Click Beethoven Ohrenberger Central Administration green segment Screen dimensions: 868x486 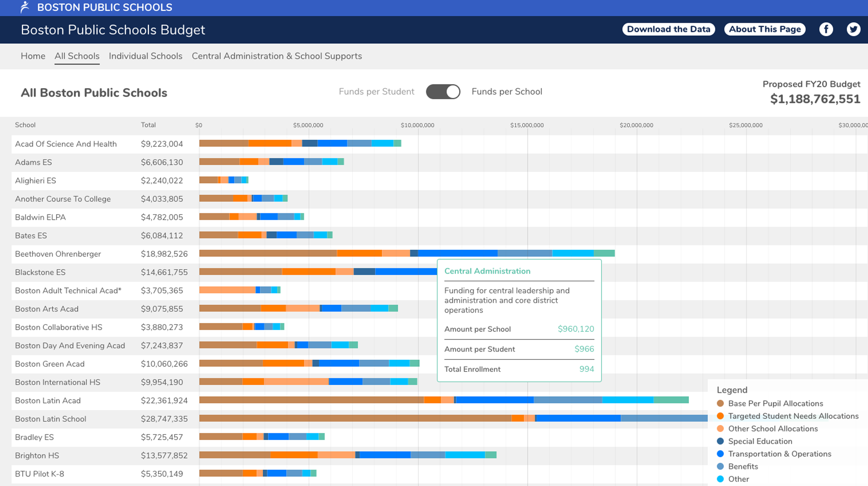pyautogui.click(x=604, y=253)
